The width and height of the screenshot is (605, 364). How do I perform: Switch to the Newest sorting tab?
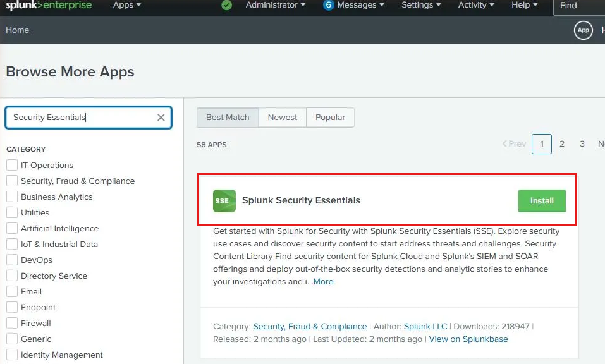pos(282,117)
